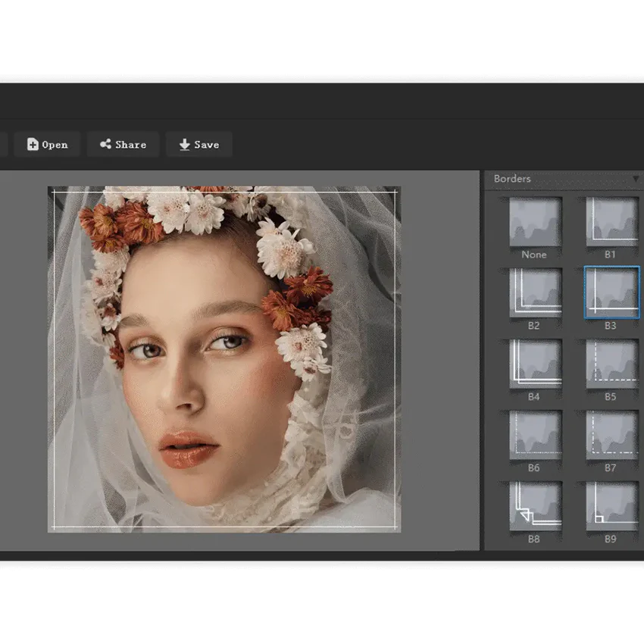This screenshot has height=644, width=644.
Task: Click the Save download-arrow icon
Action: [x=184, y=144]
